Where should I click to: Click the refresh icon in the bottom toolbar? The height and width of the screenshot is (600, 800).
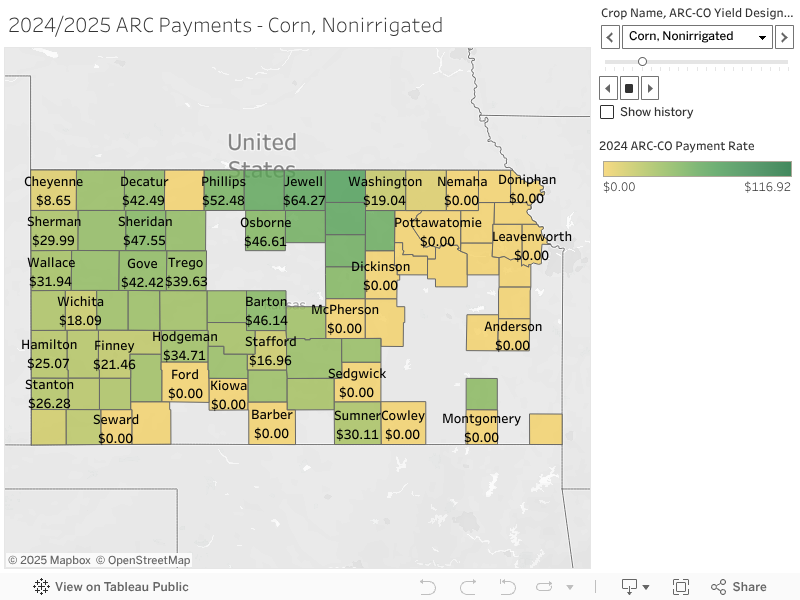tap(544, 587)
